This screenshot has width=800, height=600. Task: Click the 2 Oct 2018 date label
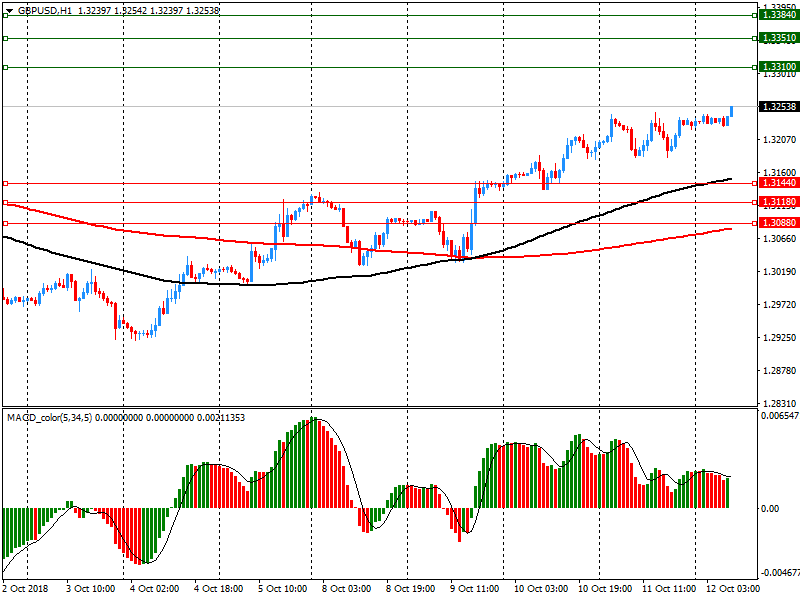coord(27,590)
